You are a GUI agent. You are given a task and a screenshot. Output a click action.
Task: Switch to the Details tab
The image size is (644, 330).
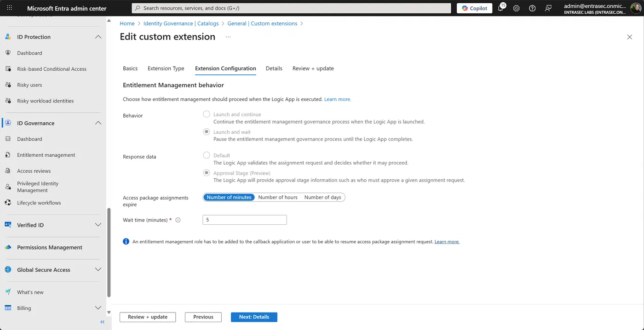point(274,68)
